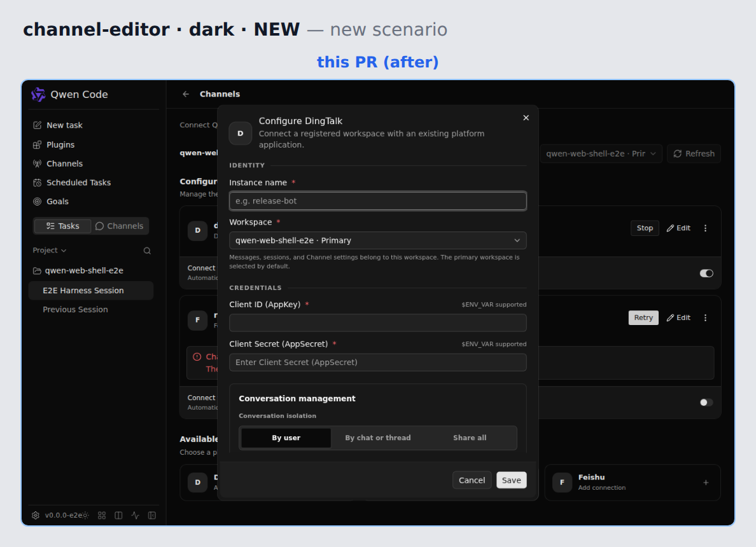Click the four-squares grid icon in footer
Image resolution: width=756 pixels, height=547 pixels.
102,515
